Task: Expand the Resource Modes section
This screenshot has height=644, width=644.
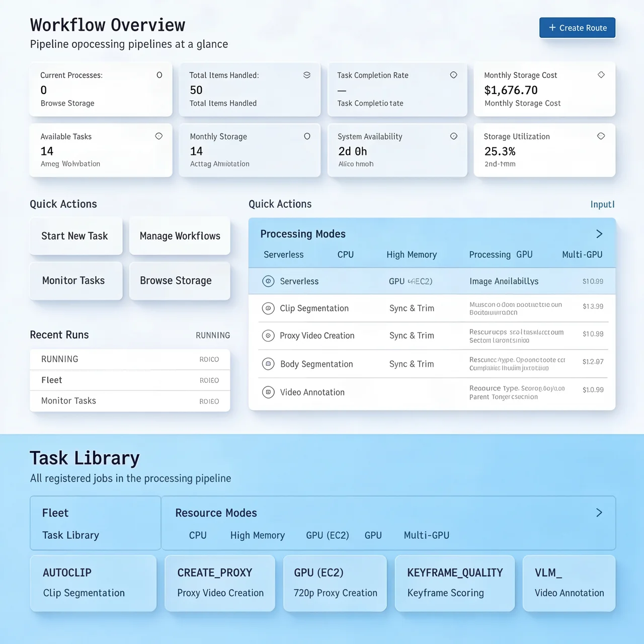Action: tap(599, 512)
